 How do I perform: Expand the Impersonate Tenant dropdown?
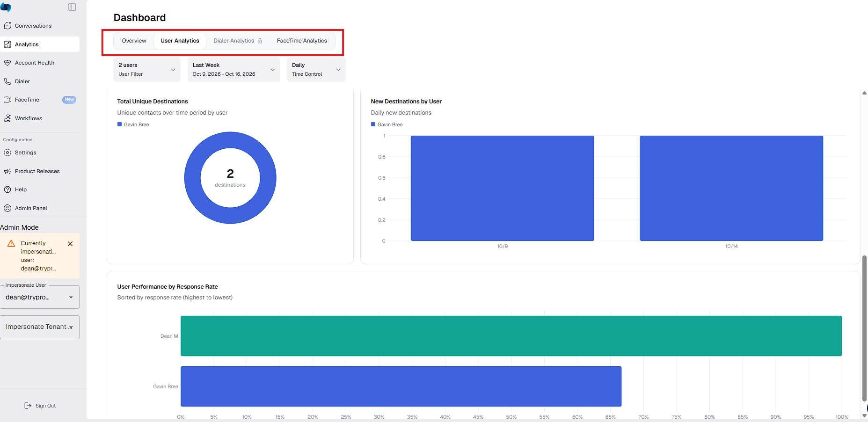(x=40, y=327)
